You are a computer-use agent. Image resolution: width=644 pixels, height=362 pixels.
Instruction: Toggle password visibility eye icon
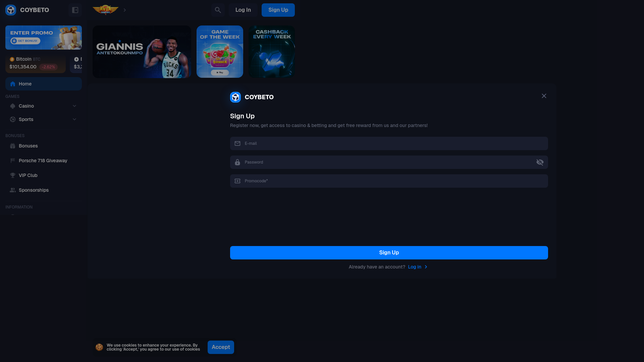[x=540, y=162]
